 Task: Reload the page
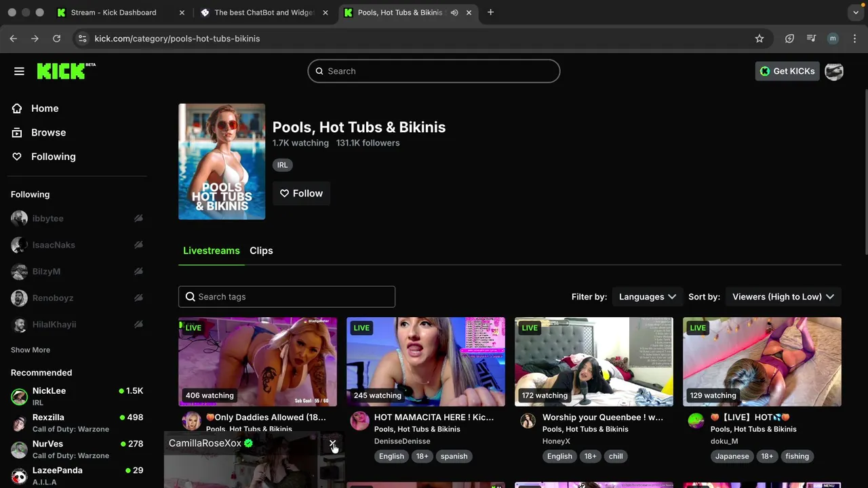(57, 39)
